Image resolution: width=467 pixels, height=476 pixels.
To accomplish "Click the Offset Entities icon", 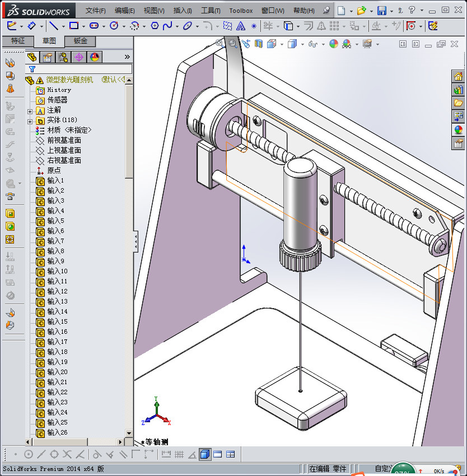I will tap(309, 26).
